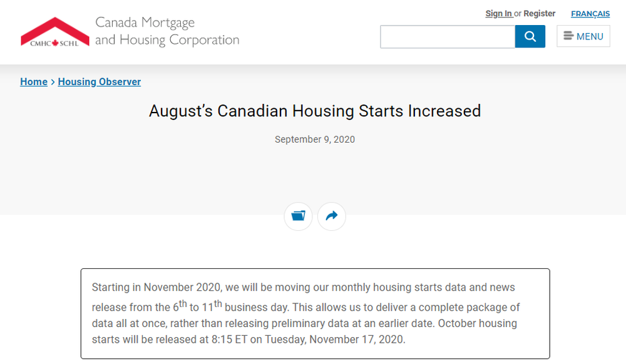Image resolution: width=626 pixels, height=364 pixels.
Task: Click the magnifying glass search button
Action: (x=530, y=36)
